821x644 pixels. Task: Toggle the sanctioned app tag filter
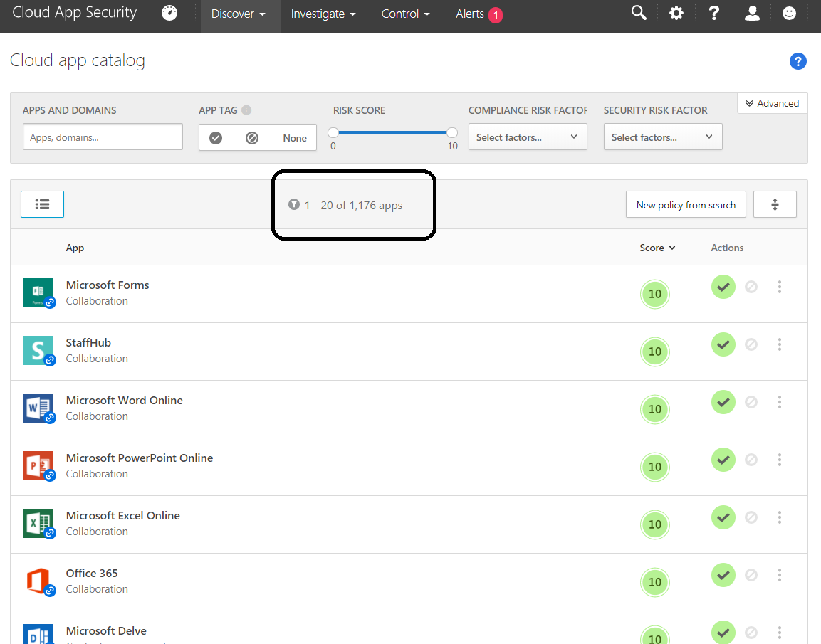[216, 138]
